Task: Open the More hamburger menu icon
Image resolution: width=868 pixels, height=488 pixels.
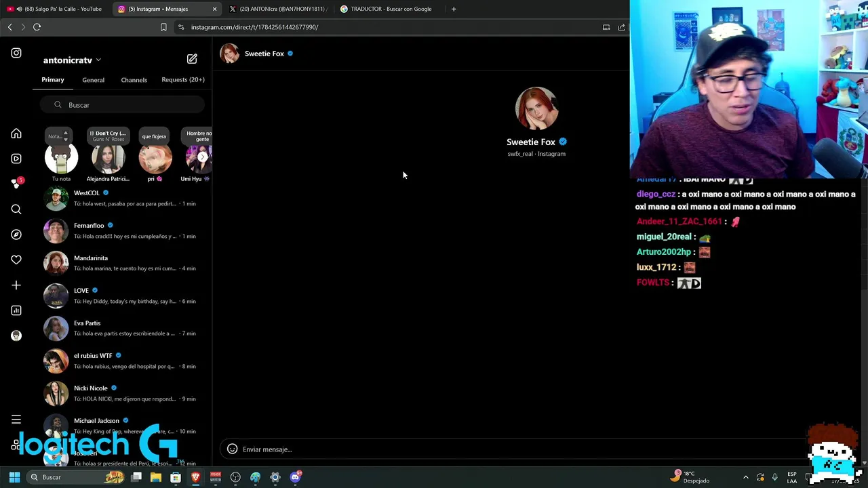Action: 16,420
